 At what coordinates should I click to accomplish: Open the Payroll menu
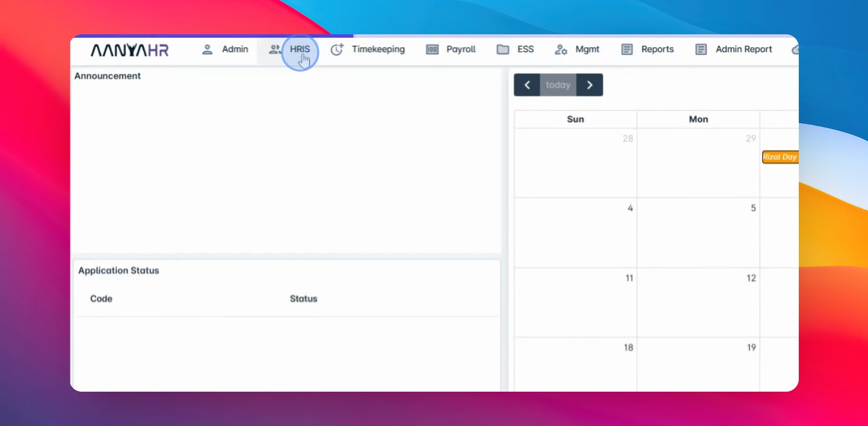[451, 50]
